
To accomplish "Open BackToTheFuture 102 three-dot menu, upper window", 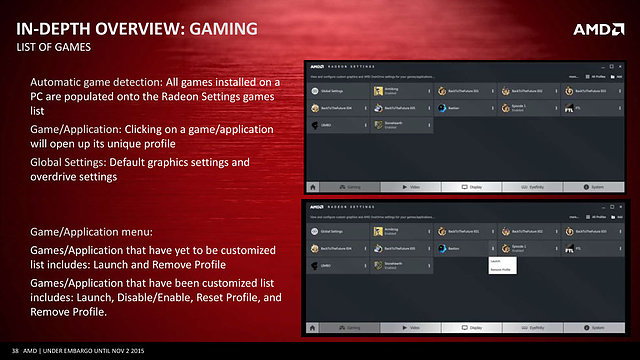I will 556,91.
